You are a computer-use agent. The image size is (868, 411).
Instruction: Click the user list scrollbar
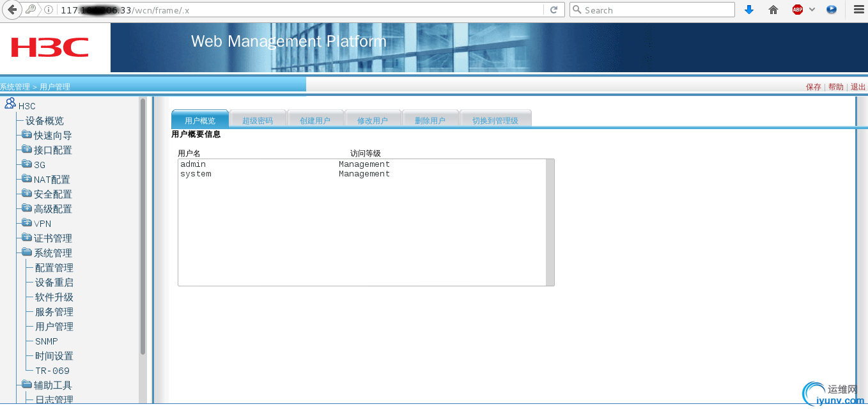coord(550,222)
